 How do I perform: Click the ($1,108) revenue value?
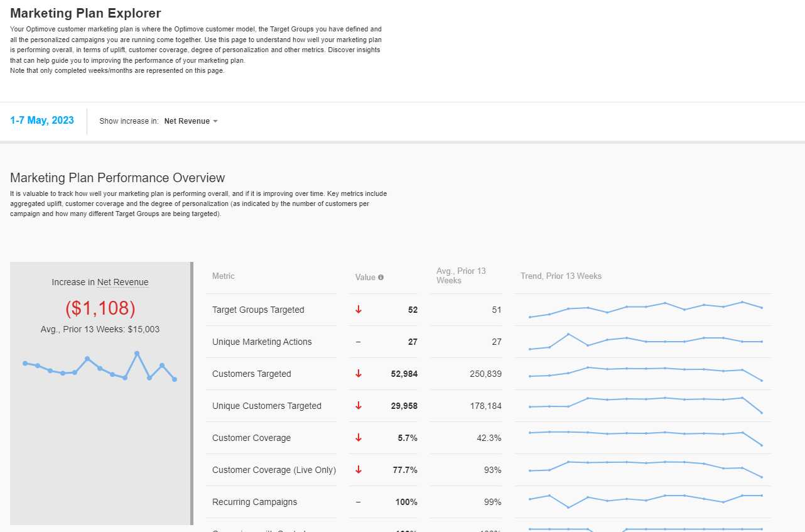(100, 308)
